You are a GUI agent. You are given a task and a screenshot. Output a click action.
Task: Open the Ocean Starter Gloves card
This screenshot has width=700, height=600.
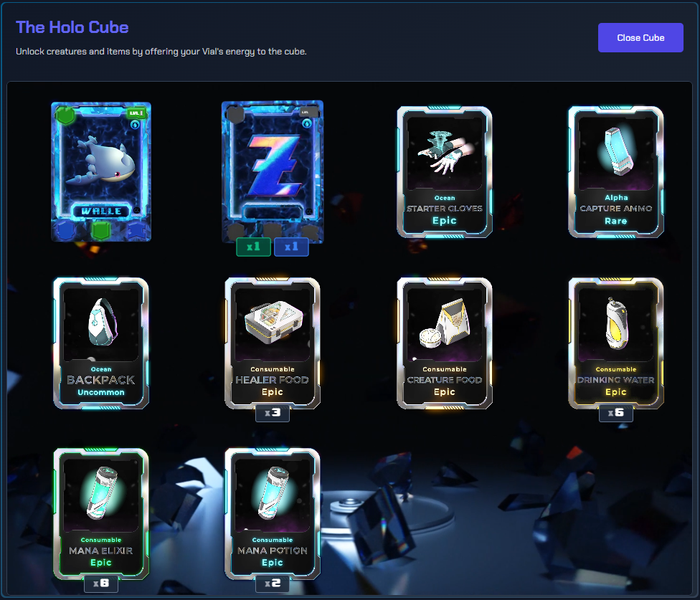(x=444, y=172)
